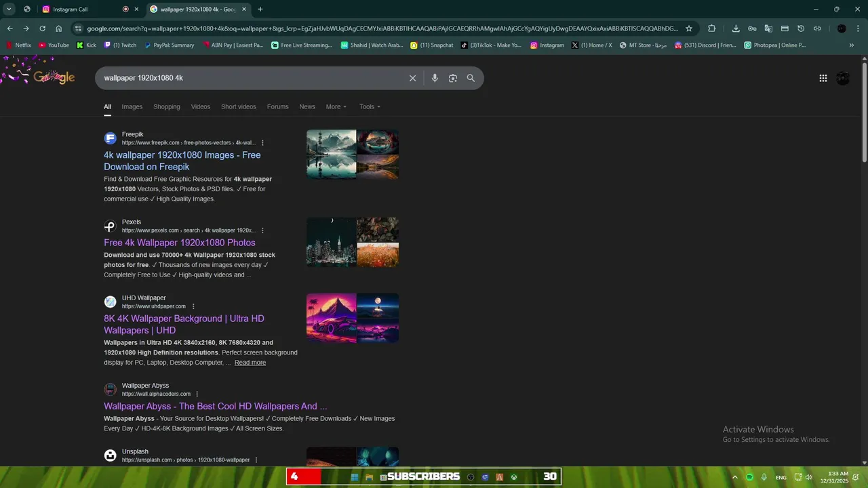
Task: Open 'Free 4k Wallpaper 1920x1080 Photos' link
Action: 180,243
